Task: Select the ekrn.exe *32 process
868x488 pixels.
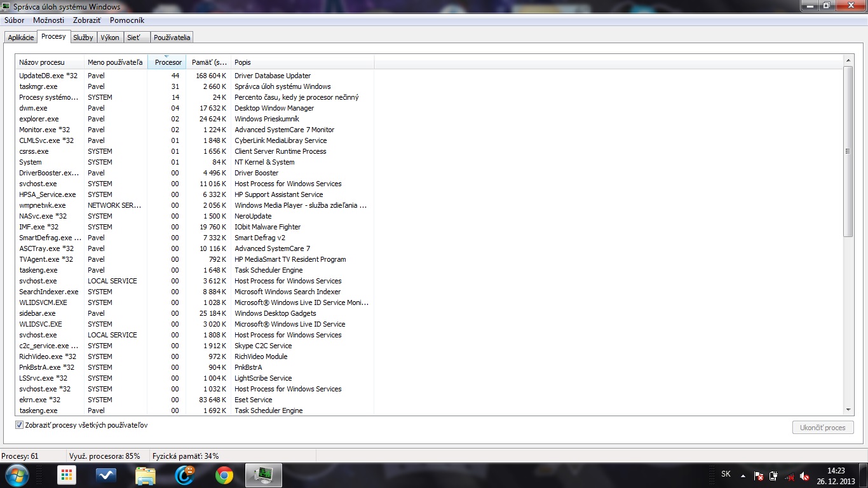Action: (x=195, y=400)
